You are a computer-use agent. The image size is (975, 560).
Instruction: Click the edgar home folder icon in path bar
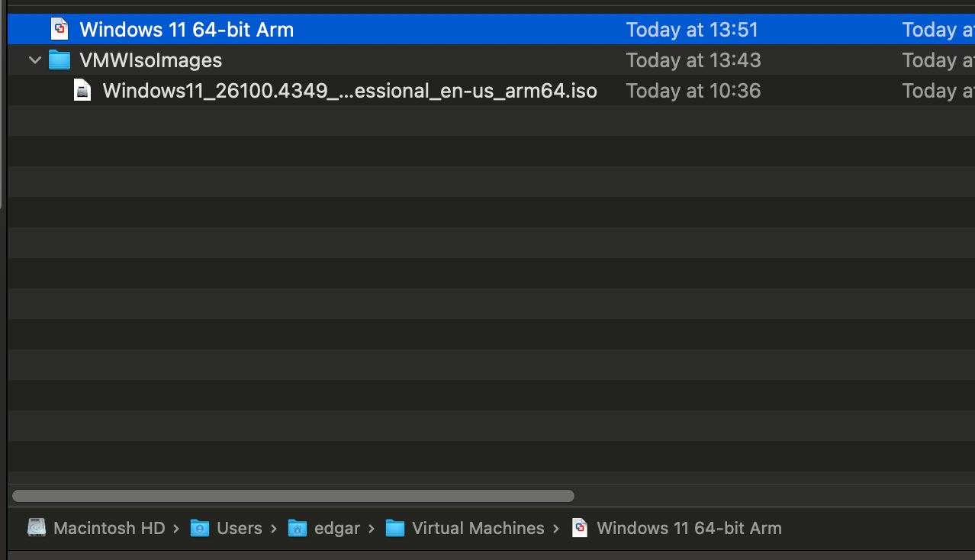pyautogui.click(x=298, y=528)
